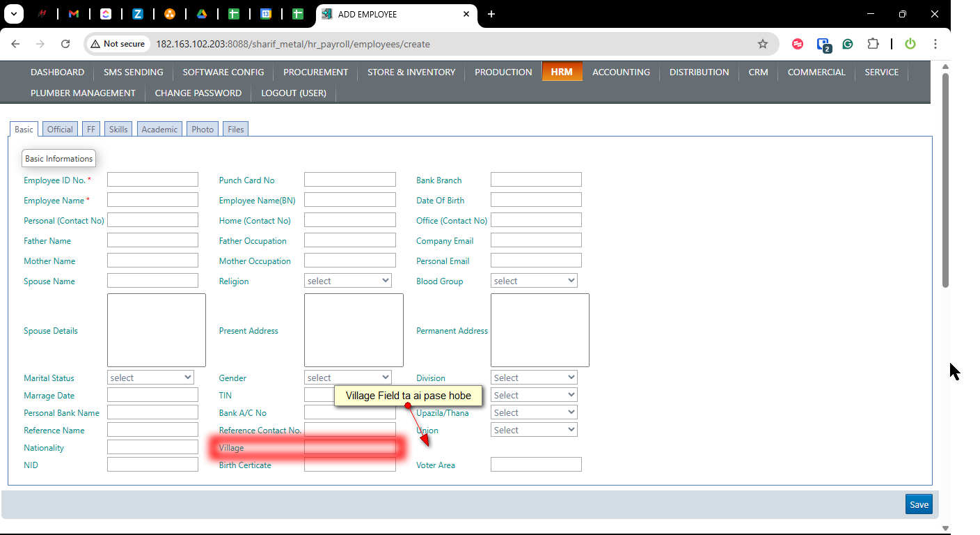
Task: Switch to the red H pinned tab
Action: [42, 14]
